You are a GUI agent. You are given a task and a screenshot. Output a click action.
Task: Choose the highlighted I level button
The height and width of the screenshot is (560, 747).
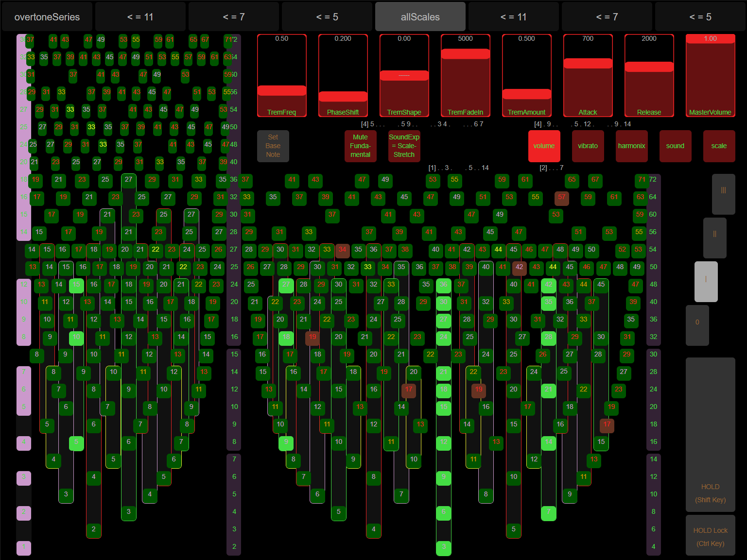point(706,282)
